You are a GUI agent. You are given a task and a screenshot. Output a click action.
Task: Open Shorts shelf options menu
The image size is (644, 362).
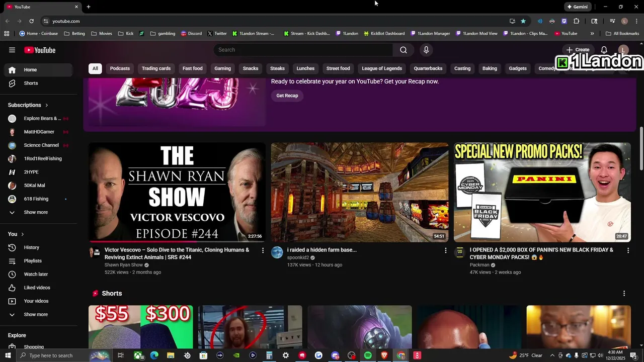pos(624,293)
